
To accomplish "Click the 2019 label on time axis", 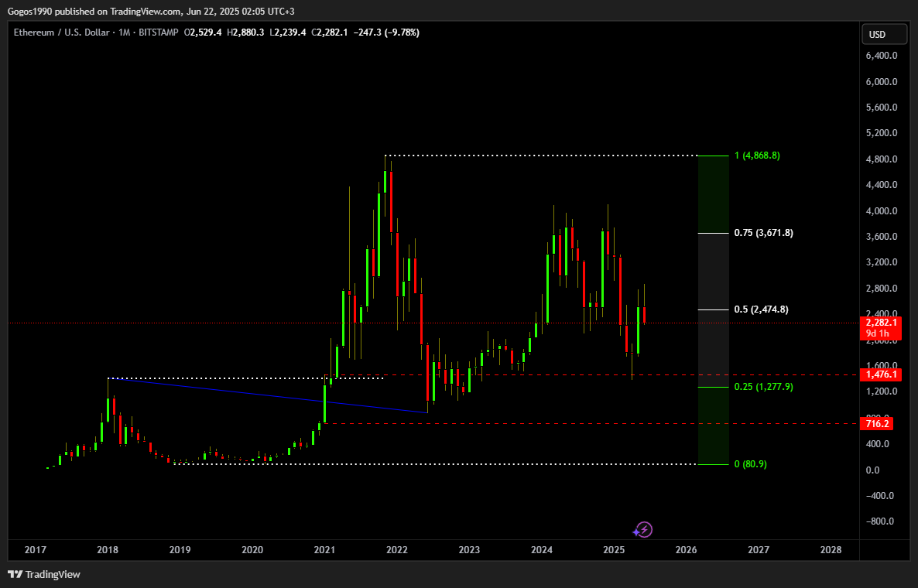I will pos(180,550).
